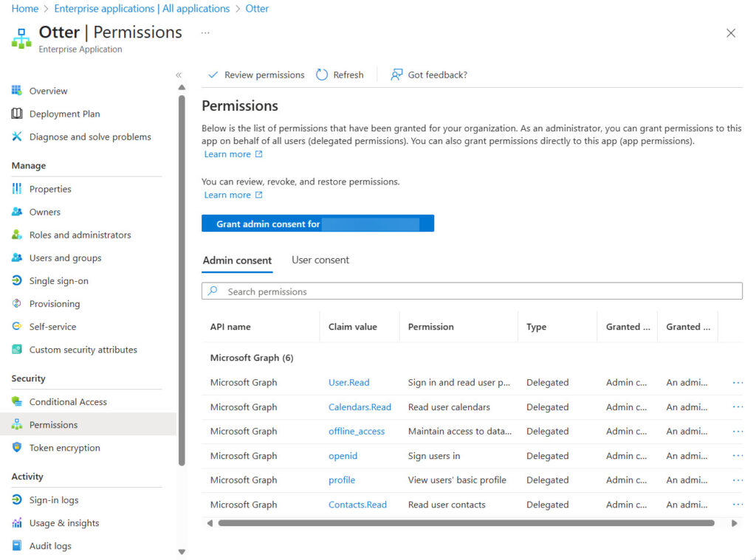Open the Contacts.Read claim link
The width and height of the screenshot is (756, 560).
(x=358, y=505)
